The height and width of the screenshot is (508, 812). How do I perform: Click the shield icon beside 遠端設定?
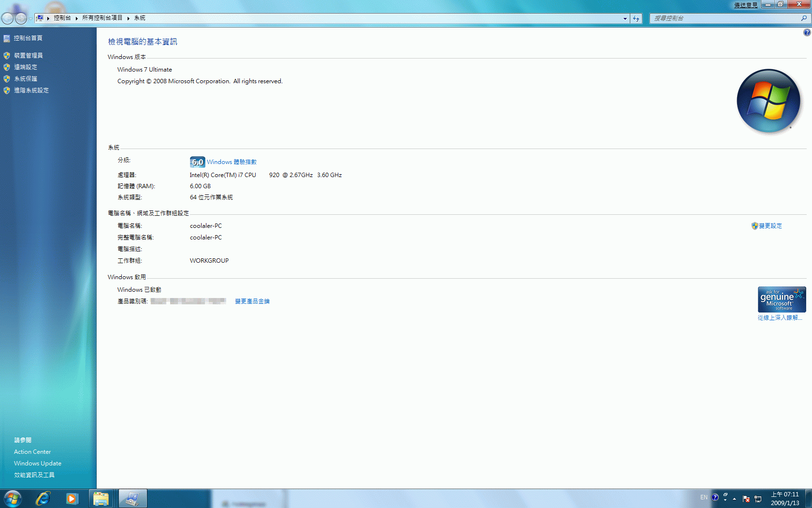(x=7, y=67)
